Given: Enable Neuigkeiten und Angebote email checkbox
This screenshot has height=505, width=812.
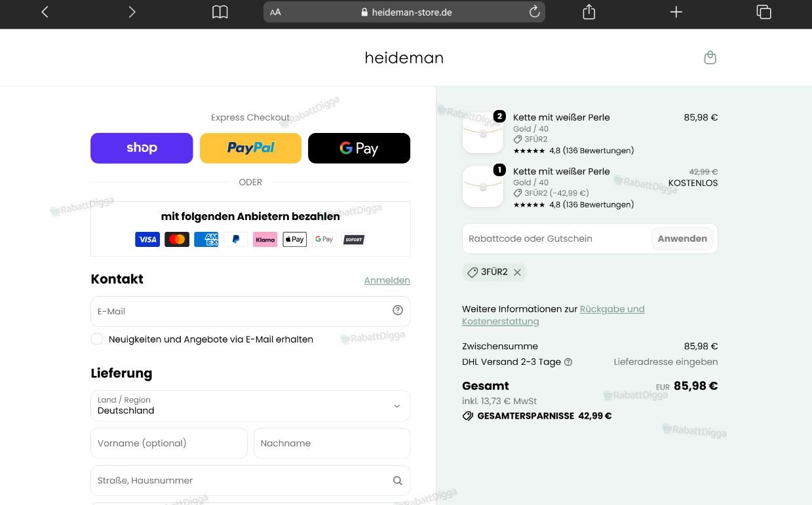Looking at the screenshot, I should coord(97,339).
